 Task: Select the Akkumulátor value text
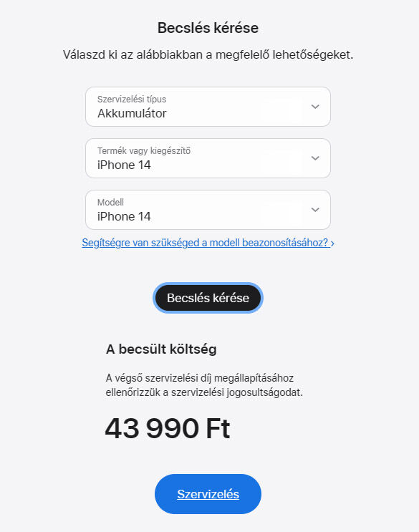(x=132, y=113)
